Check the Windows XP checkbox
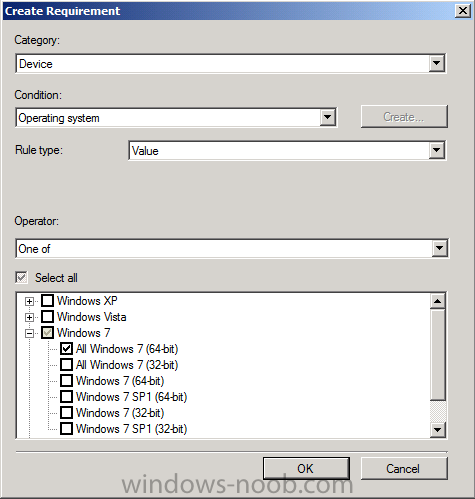This screenshot has width=475, height=499. (47, 301)
